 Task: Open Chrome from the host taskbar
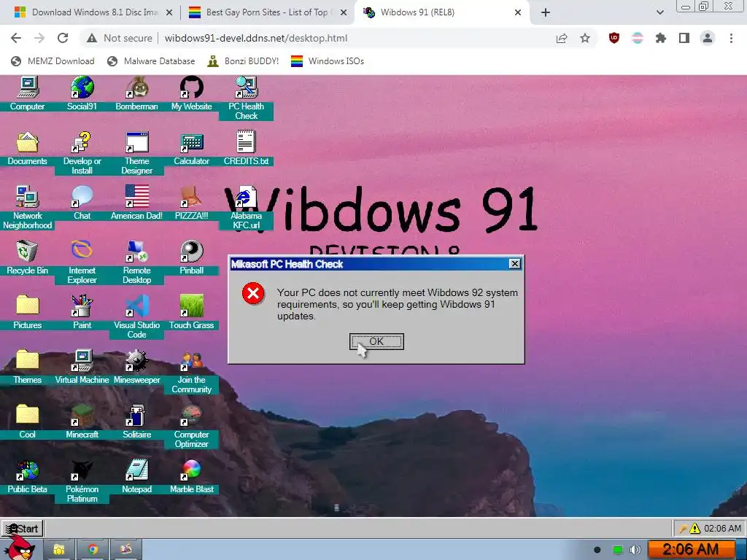pos(93,550)
